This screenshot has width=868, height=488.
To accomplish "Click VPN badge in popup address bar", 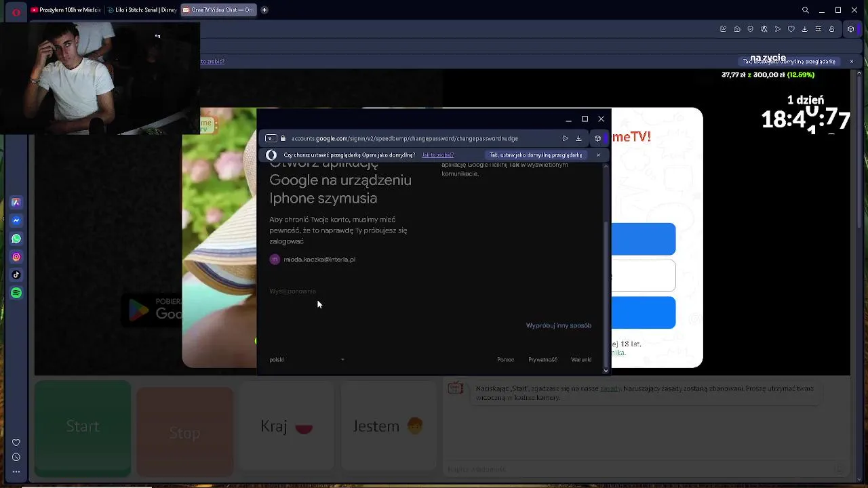I will 271,138.
